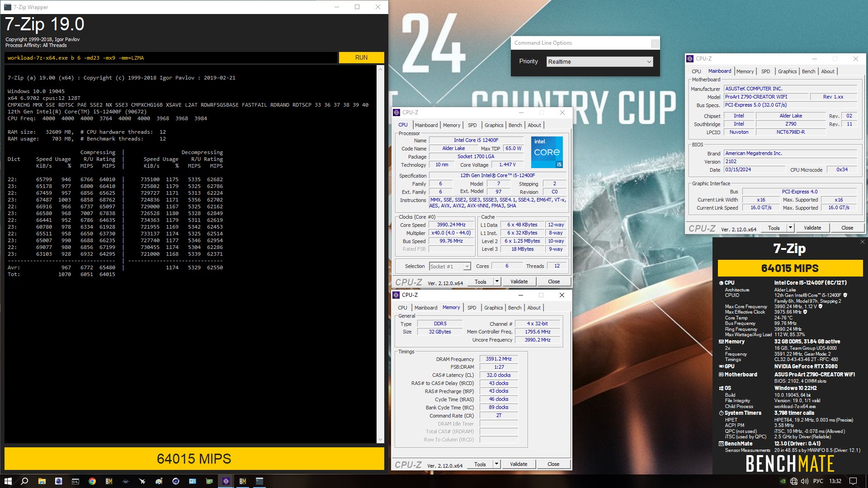Expand Tools arrow in CPU-Z Mainboard window
Viewport: 868px width, 488px height.
tap(790, 228)
